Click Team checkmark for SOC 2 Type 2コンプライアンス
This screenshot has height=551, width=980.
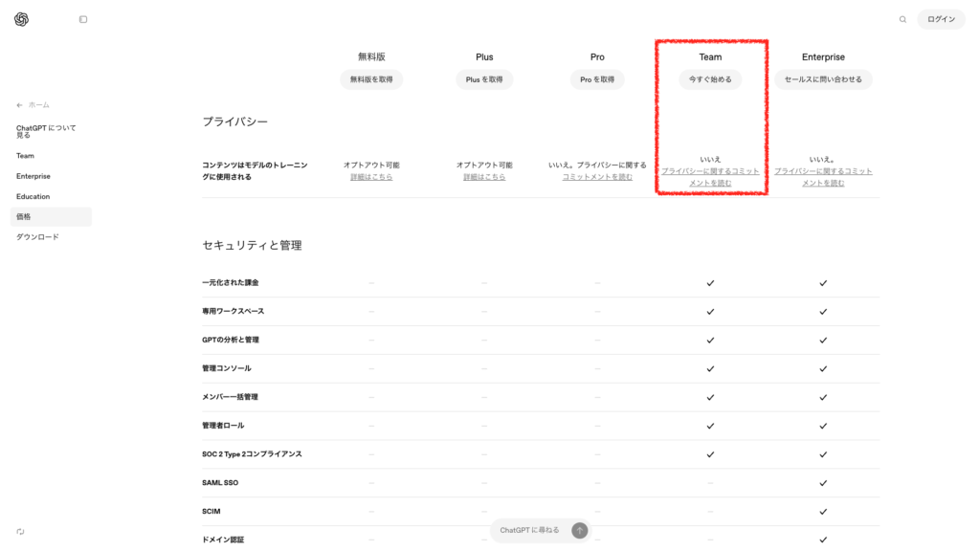pyautogui.click(x=710, y=454)
